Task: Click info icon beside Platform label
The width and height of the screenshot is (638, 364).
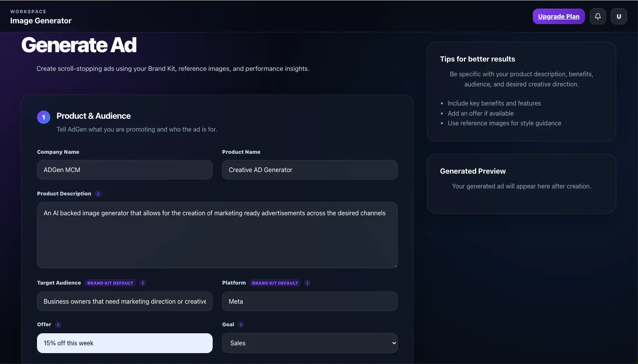Action: [307, 283]
